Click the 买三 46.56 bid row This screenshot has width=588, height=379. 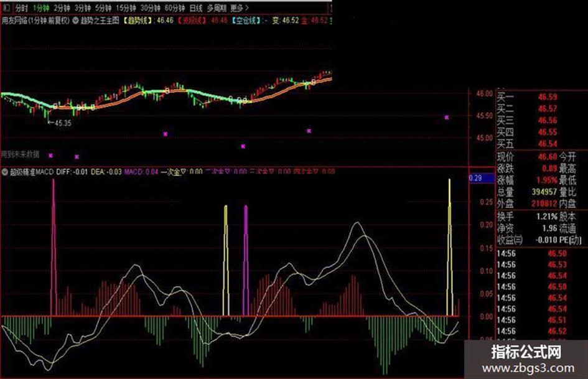[x=527, y=121]
